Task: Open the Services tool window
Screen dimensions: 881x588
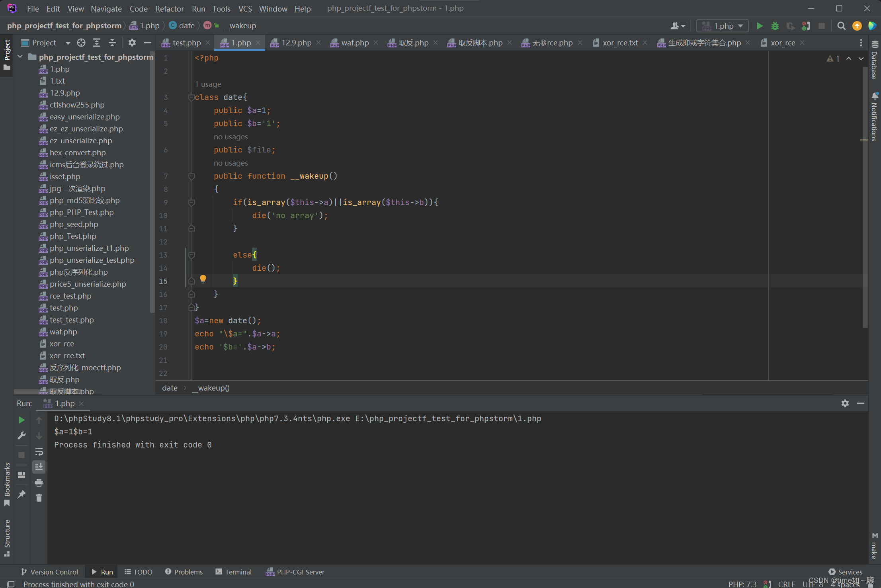Action: 845,572
